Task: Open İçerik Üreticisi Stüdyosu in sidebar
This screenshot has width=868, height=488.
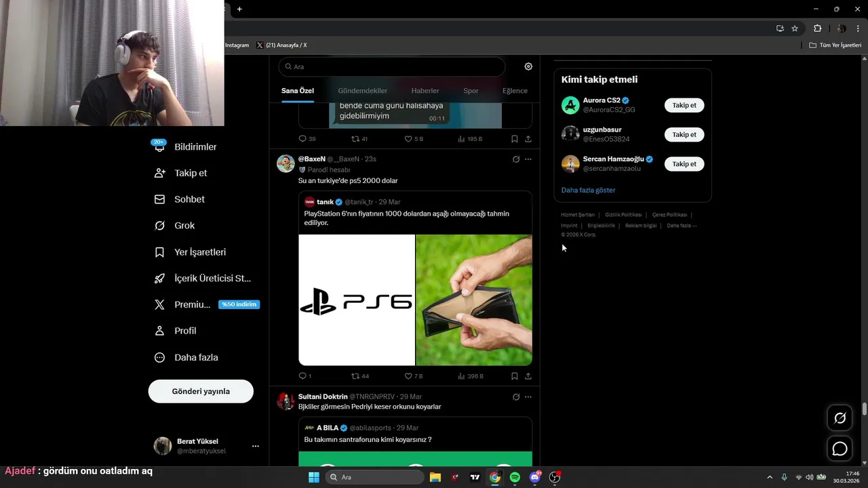Action: pyautogui.click(x=203, y=279)
